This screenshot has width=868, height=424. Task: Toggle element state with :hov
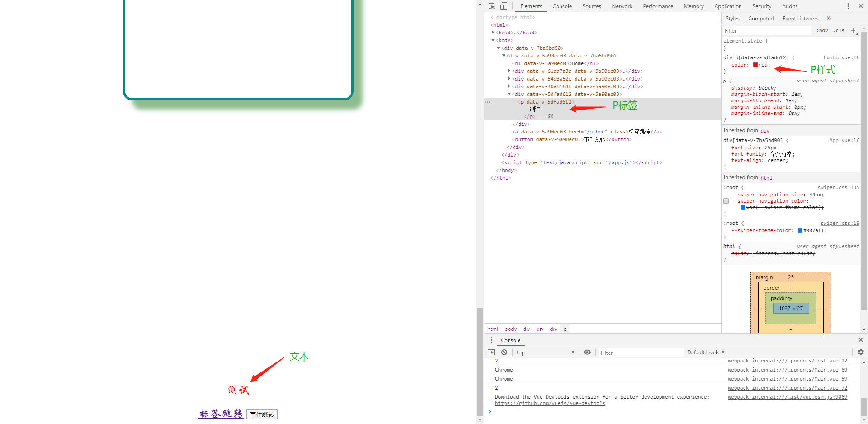tap(822, 30)
